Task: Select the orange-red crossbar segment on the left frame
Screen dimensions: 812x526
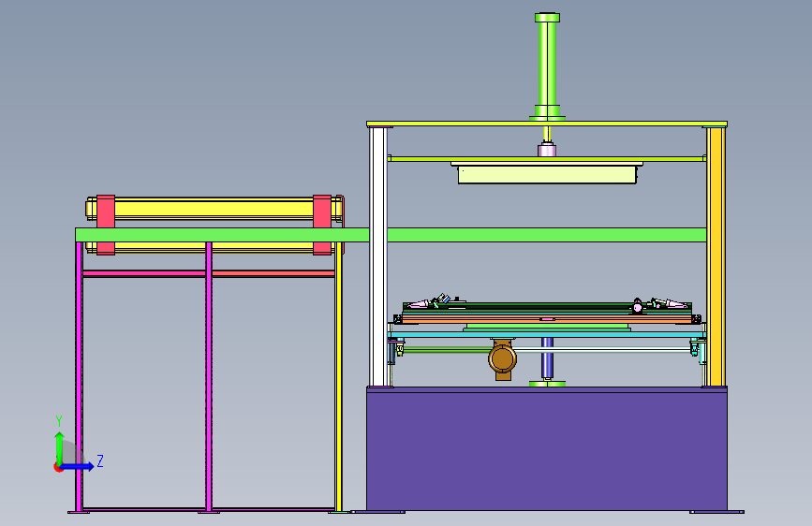Action: coord(273,273)
